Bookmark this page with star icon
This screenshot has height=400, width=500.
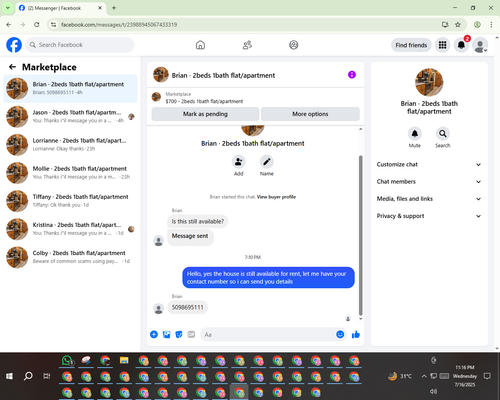[458, 25]
